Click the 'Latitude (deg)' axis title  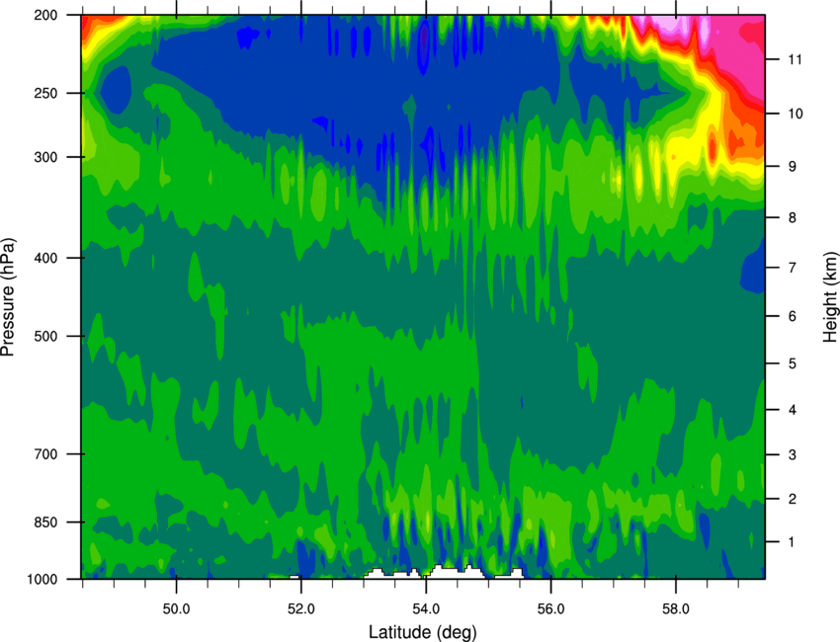click(423, 631)
